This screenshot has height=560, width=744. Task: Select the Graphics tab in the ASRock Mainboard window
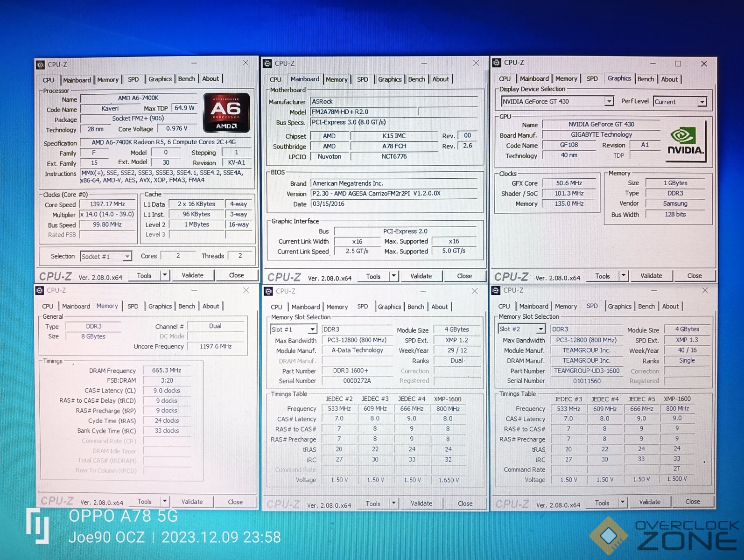pyautogui.click(x=390, y=79)
